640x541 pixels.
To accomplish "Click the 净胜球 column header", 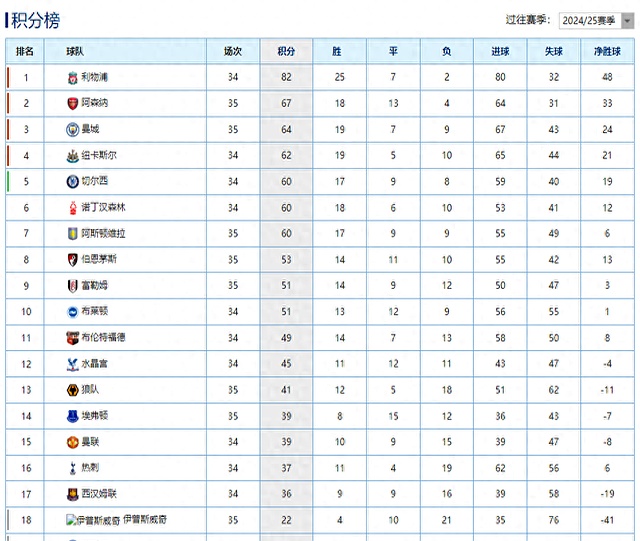I will coord(606,51).
